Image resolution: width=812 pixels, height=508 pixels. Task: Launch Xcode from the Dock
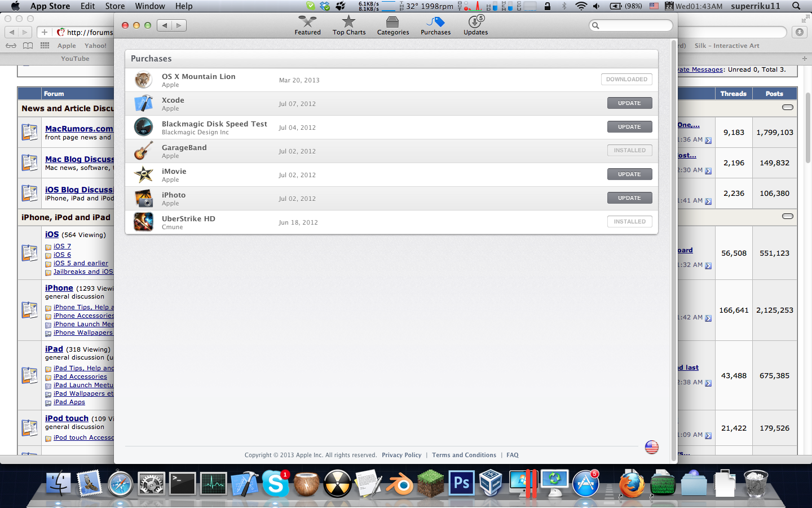point(245,484)
